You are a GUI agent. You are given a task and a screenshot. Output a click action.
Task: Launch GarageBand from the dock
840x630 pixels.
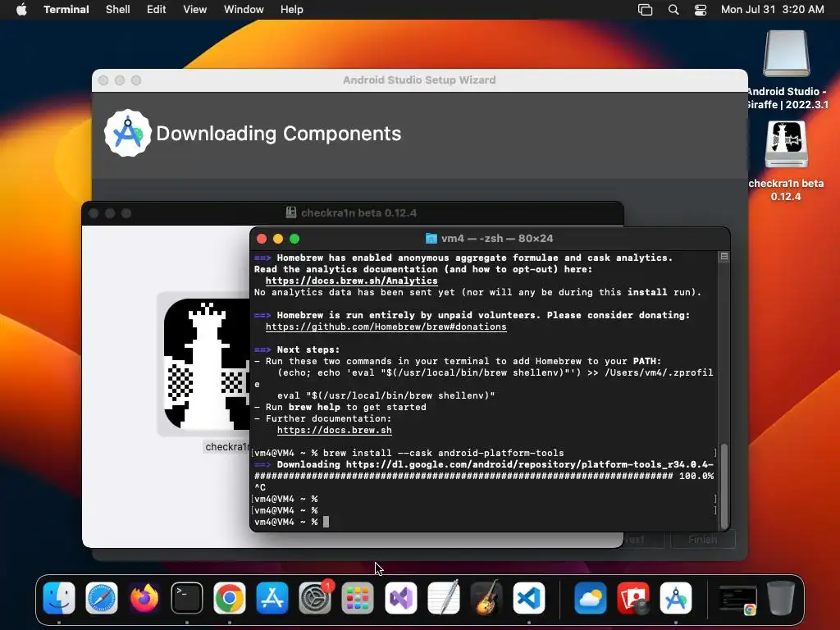coord(486,598)
